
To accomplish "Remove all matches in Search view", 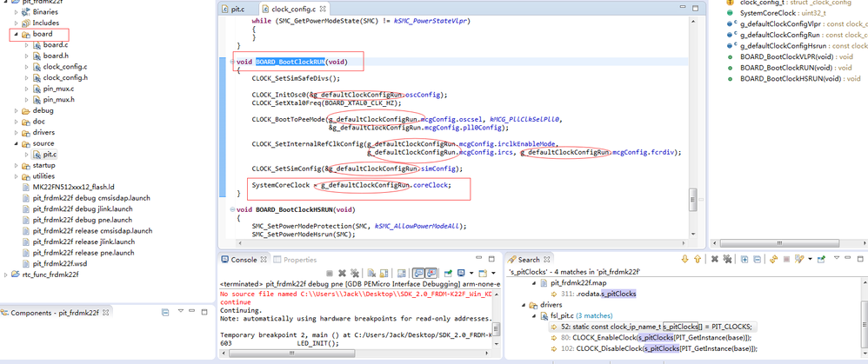I will click(727, 259).
